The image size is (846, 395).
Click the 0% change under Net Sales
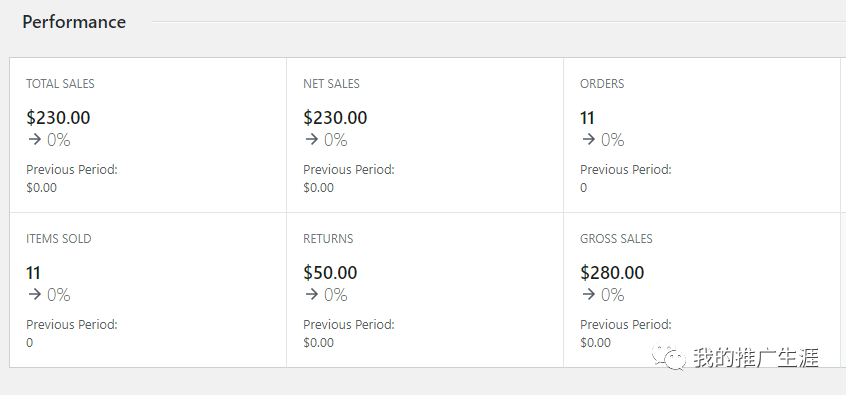coord(336,140)
